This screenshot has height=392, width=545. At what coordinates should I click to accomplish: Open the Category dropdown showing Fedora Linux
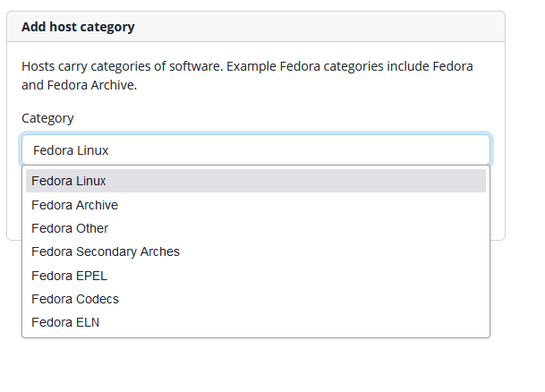[256, 150]
